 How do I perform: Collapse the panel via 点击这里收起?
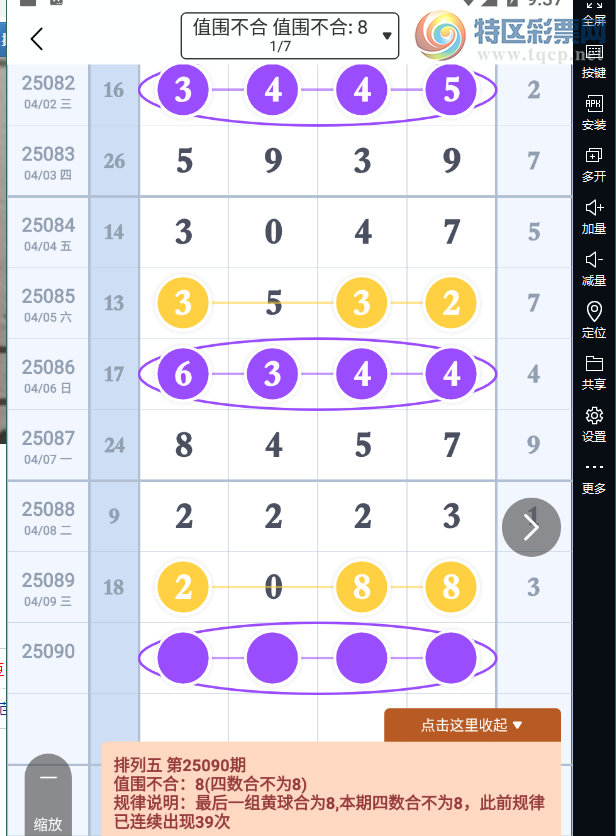[472, 725]
